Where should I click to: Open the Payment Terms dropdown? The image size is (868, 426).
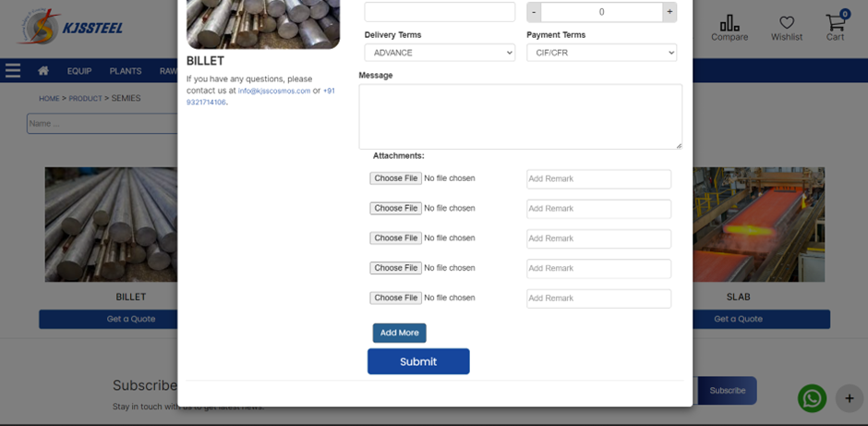tap(602, 53)
